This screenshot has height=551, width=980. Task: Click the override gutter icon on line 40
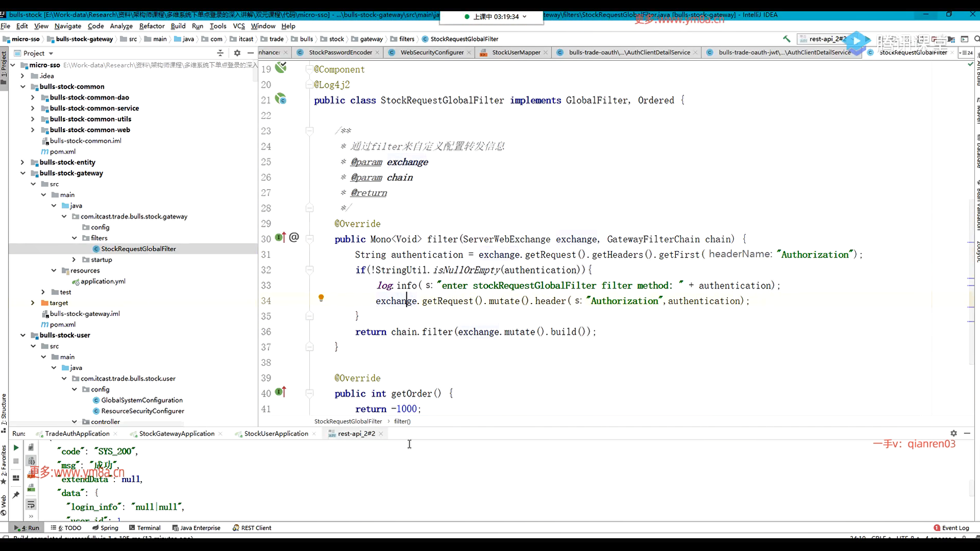pyautogui.click(x=280, y=392)
